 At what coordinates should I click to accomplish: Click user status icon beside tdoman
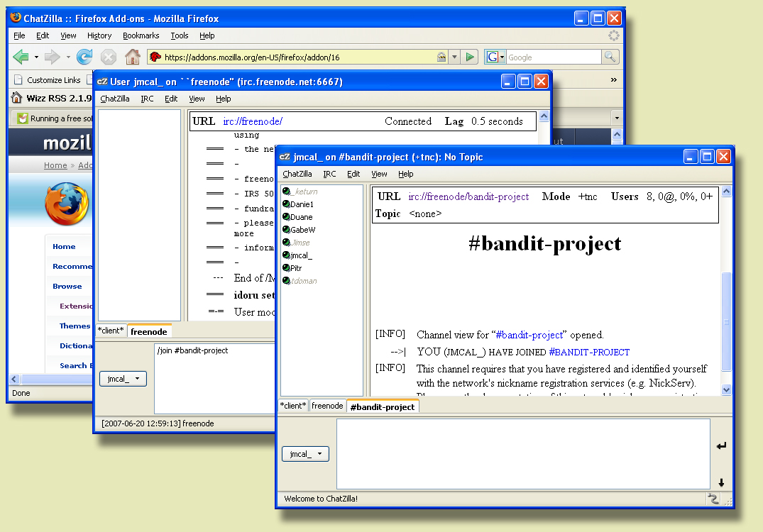pos(287,281)
